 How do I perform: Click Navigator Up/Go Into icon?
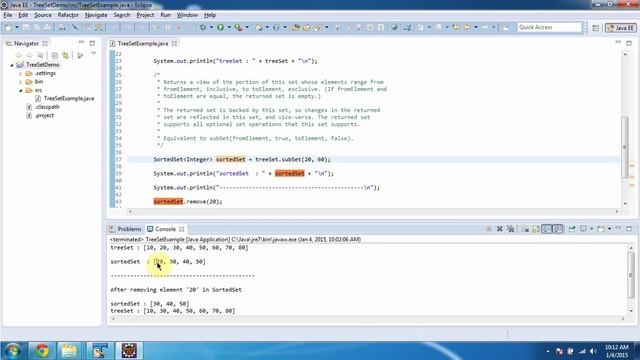[x=40, y=55]
